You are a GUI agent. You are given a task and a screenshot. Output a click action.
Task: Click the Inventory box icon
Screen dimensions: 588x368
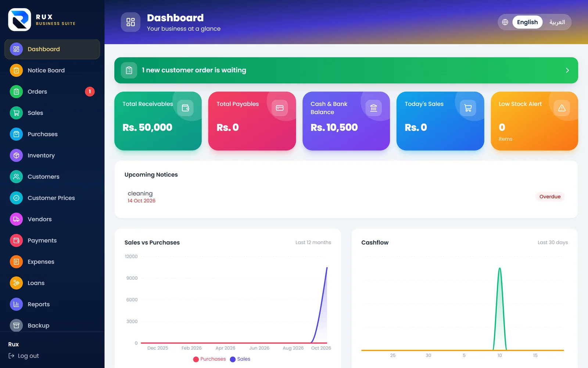16,155
